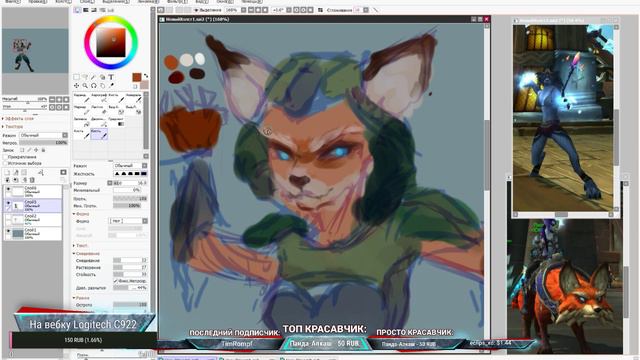Viewport: 640px width, 360px height.
Task: Flip canvas view horizontally in toolbar
Action: (320, 10)
